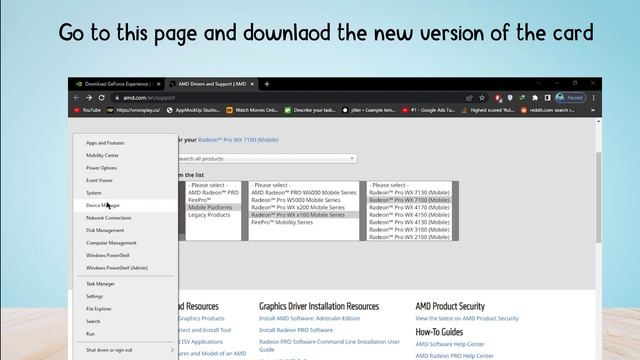Open the Chrome three-dot menu
The image size is (640, 360).
(593, 98)
